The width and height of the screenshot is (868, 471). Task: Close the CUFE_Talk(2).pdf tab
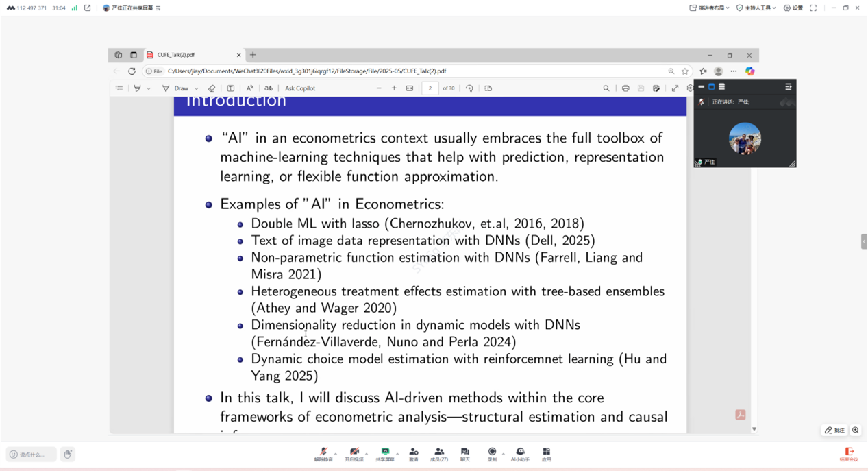239,55
